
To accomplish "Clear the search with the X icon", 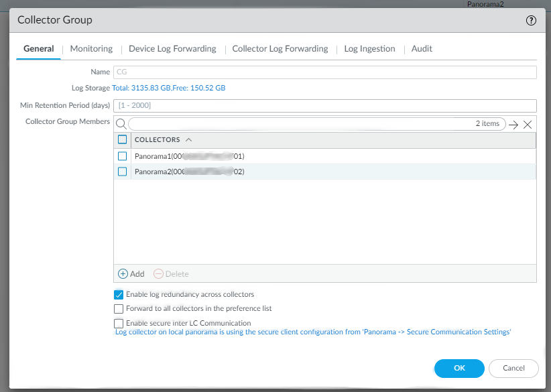I will point(528,124).
